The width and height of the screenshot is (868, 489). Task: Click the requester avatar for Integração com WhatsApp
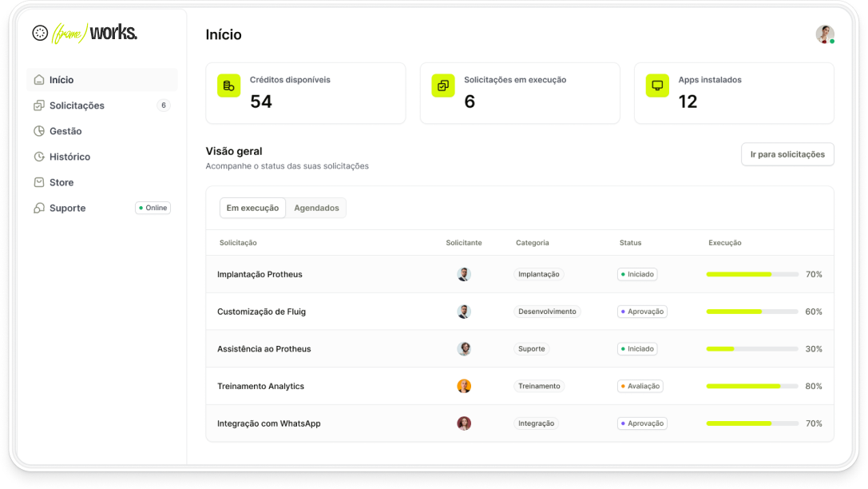464,423
